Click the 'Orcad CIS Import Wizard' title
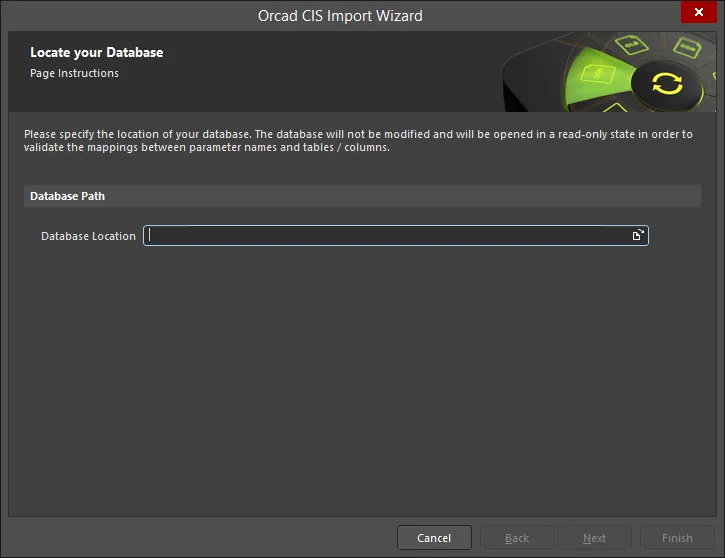 click(340, 16)
